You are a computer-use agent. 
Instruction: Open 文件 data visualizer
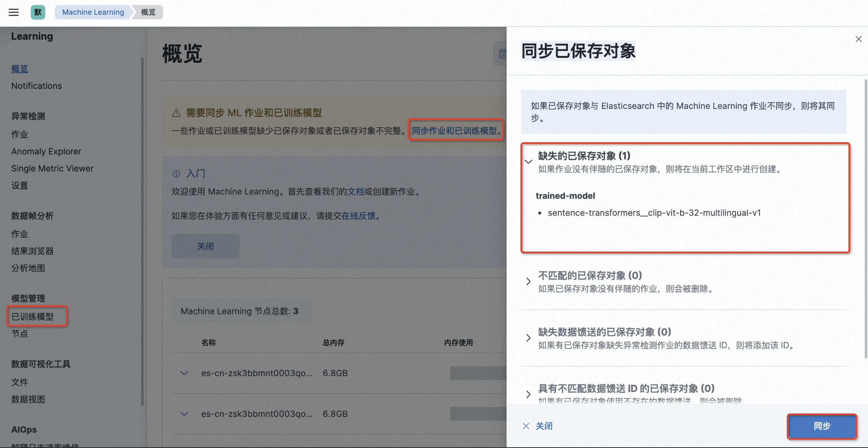pos(20,382)
